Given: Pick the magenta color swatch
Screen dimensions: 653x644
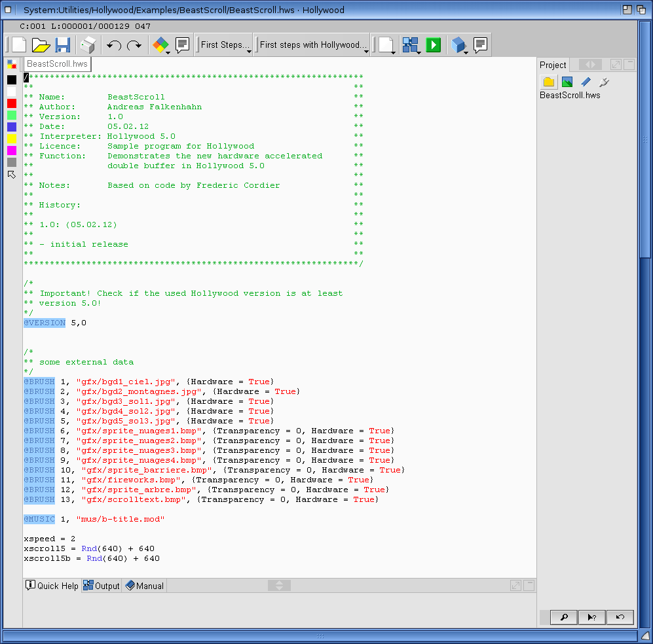Looking at the screenshot, I should pyautogui.click(x=12, y=151).
